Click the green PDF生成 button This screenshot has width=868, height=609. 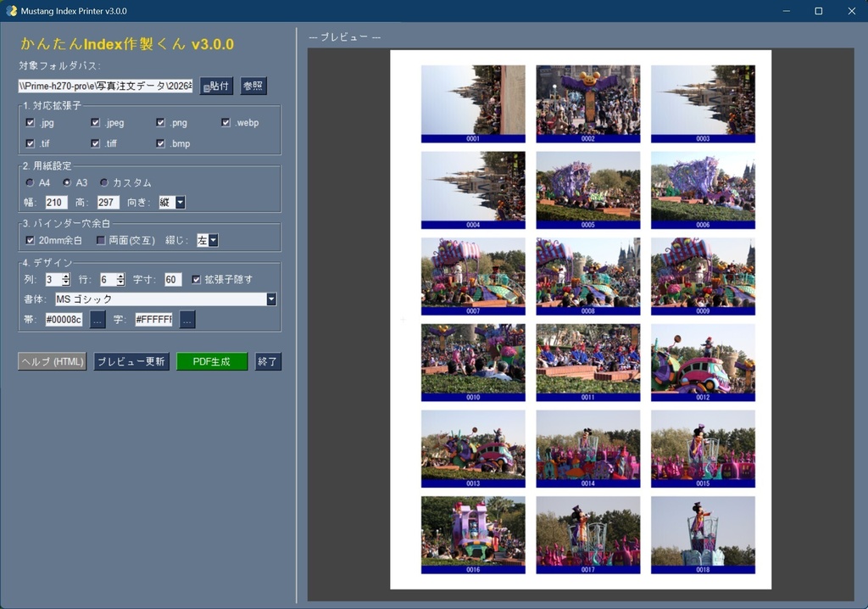[211, 362]
